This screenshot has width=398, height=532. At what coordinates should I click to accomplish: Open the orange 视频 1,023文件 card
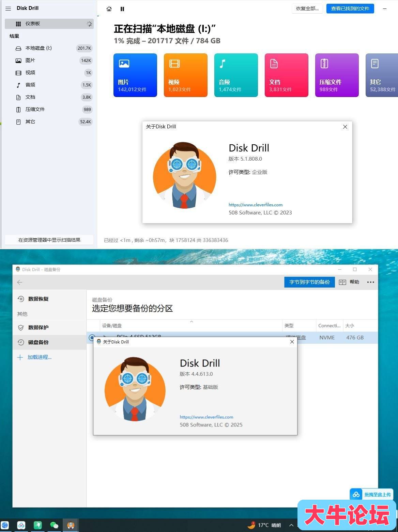pos(186,75)
